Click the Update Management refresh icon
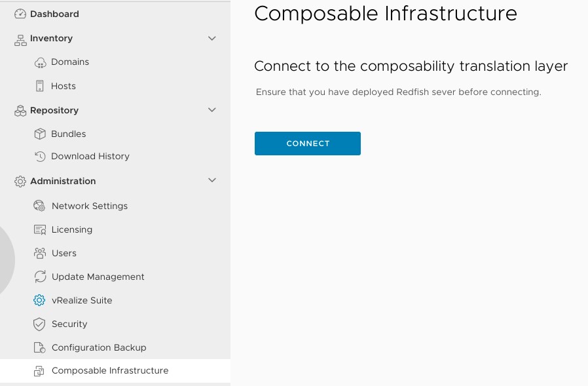588x386 pixels. pyautogui.click(x=40, y=277)
